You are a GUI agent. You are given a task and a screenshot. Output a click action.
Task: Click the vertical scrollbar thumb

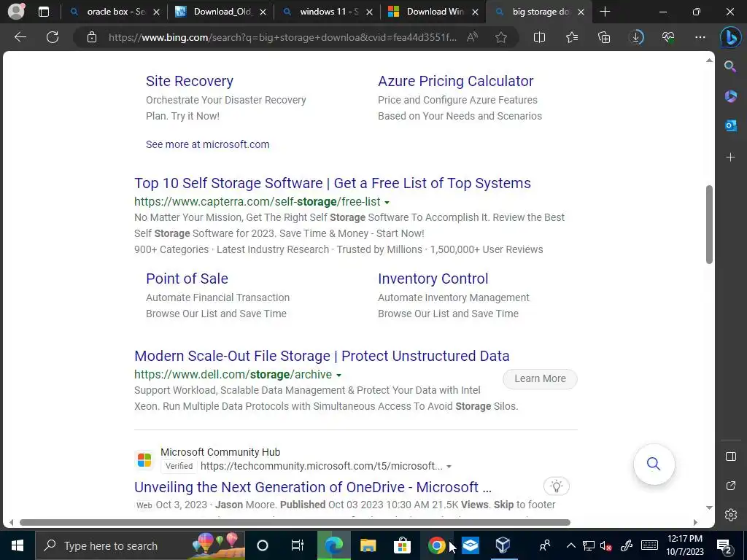(x=709, y=224)
